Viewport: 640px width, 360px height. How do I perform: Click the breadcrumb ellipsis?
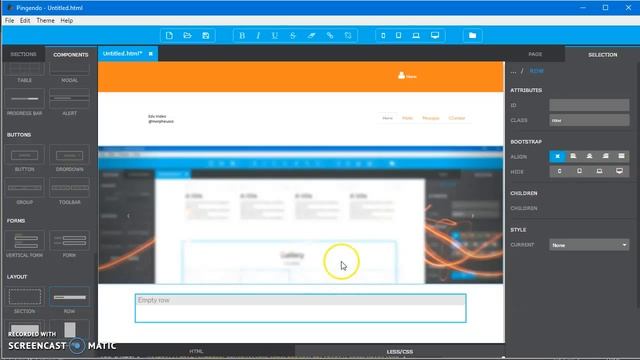[513, 71]
